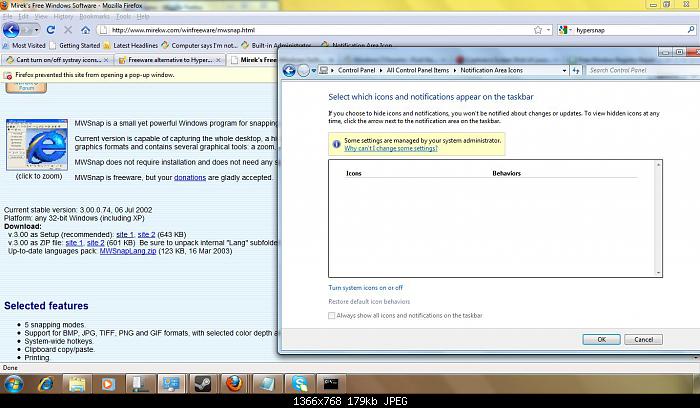Screen dimensions: 700x408
Task: Expand arrow after All Control Panel Items breadcrumb
Action: (x=454, y=71)
